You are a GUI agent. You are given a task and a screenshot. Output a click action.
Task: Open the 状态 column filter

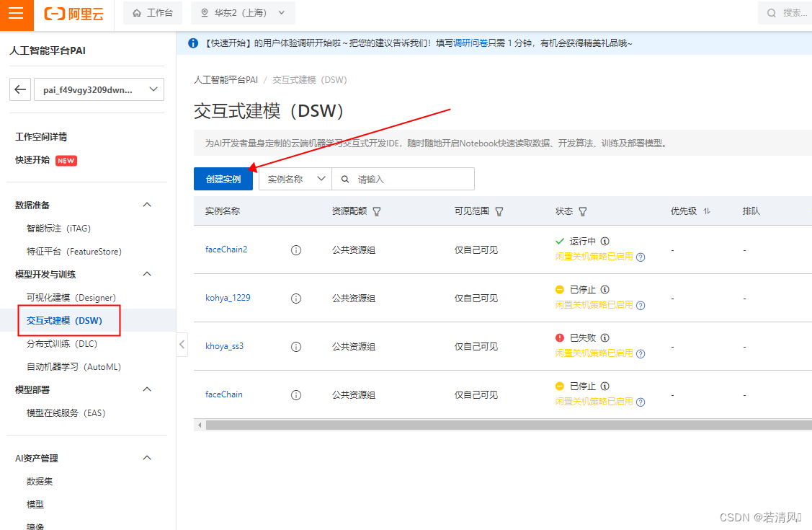583,211
